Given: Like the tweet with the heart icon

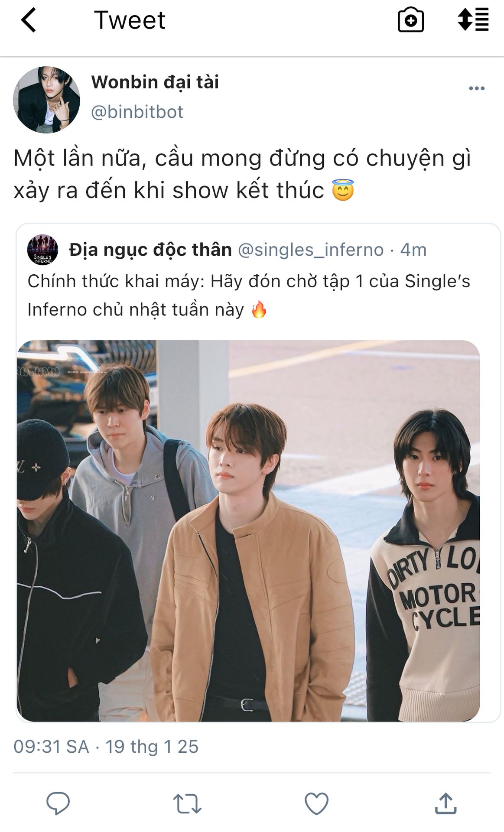Looking at the screenshot, I should (316, 803).
